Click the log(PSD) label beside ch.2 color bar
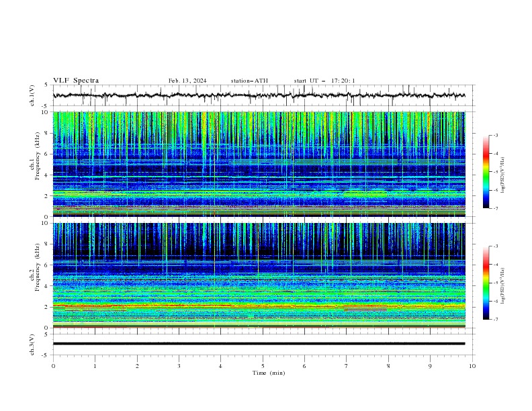532x411 pixels. 503,286
